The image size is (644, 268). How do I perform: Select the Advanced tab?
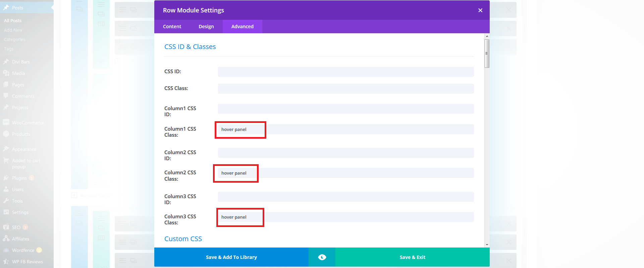point(242,27)
